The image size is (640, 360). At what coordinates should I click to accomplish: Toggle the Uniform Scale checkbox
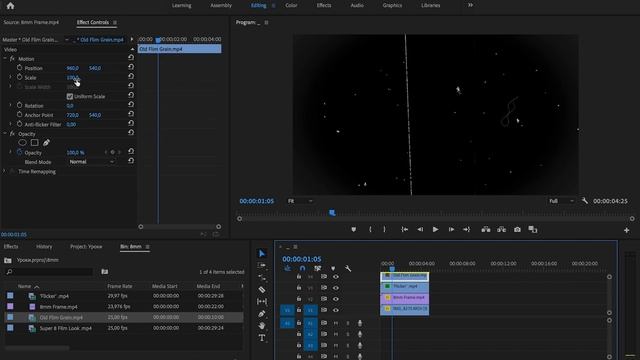70,96
